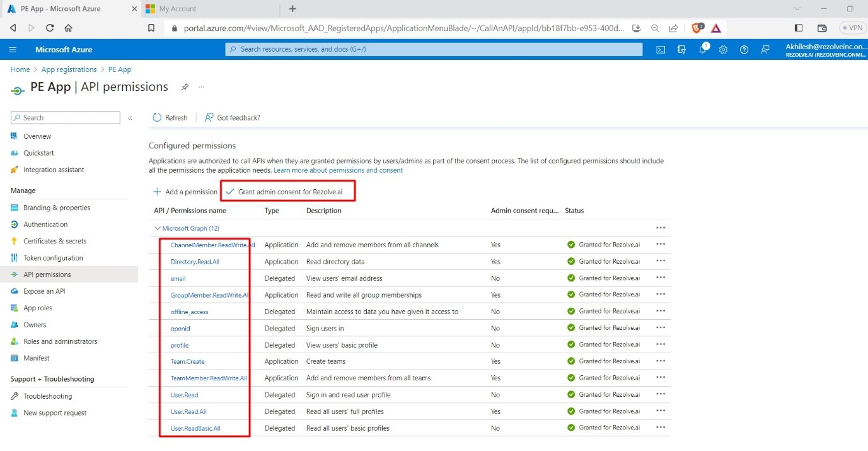Open Expose an API
The height and width of the screenshot is (451, 868).
[44, 291]
